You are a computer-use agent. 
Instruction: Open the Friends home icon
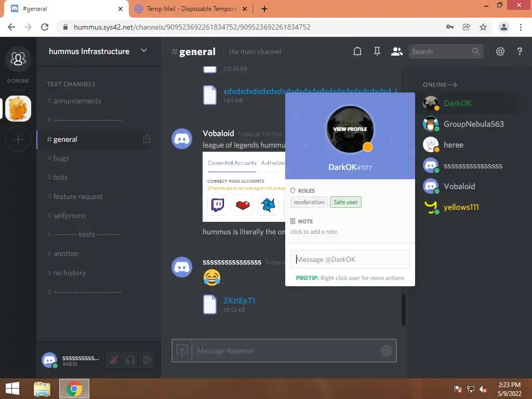[x=18, y=59]
